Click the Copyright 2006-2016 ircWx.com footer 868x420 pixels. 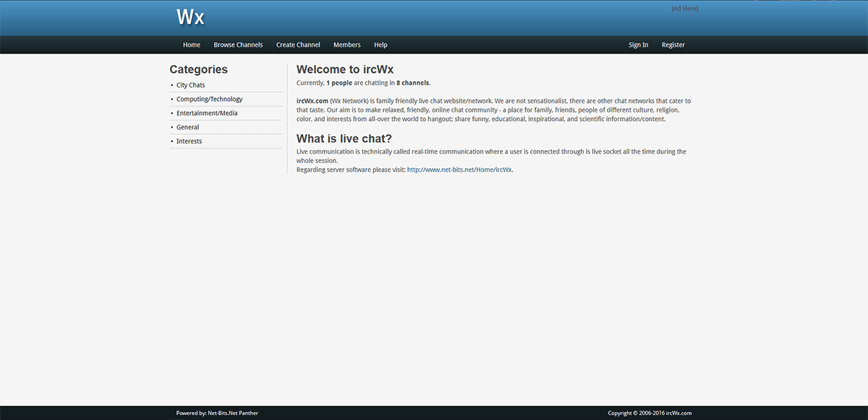click(x=650, y=413)
